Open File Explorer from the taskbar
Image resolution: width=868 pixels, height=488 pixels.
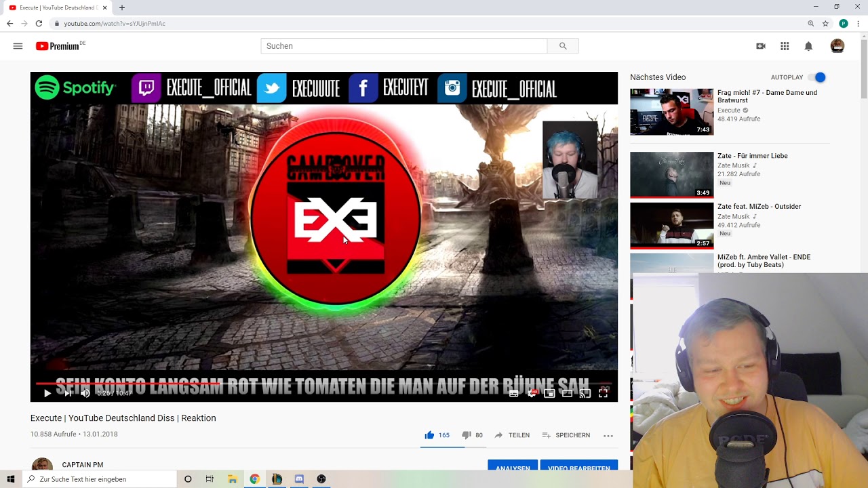[x=232, y=479]
